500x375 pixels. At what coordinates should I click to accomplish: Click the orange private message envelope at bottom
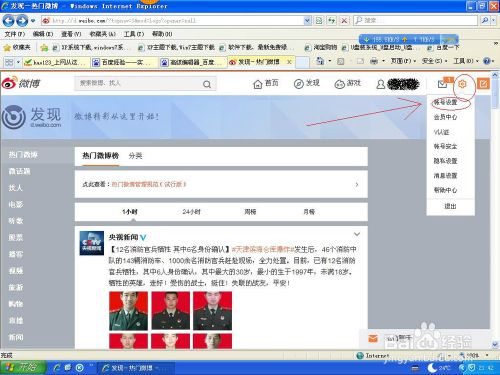pos(373,339)
